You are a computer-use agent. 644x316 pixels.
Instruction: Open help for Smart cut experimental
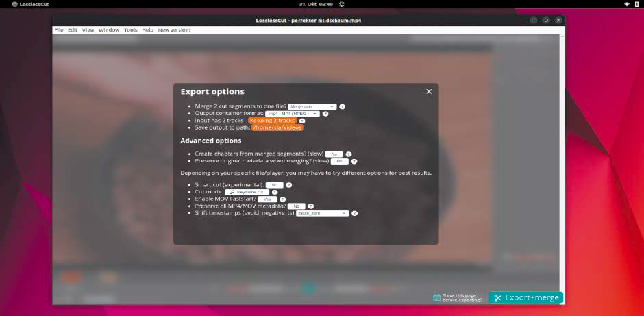coord(288,185)
